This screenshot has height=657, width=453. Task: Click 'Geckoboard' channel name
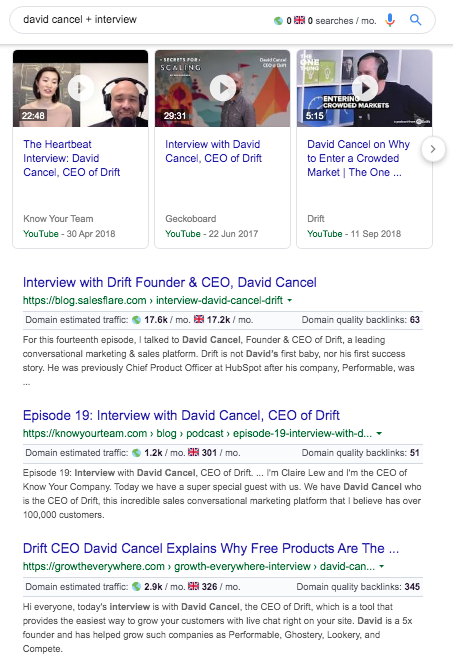point(191,219)
